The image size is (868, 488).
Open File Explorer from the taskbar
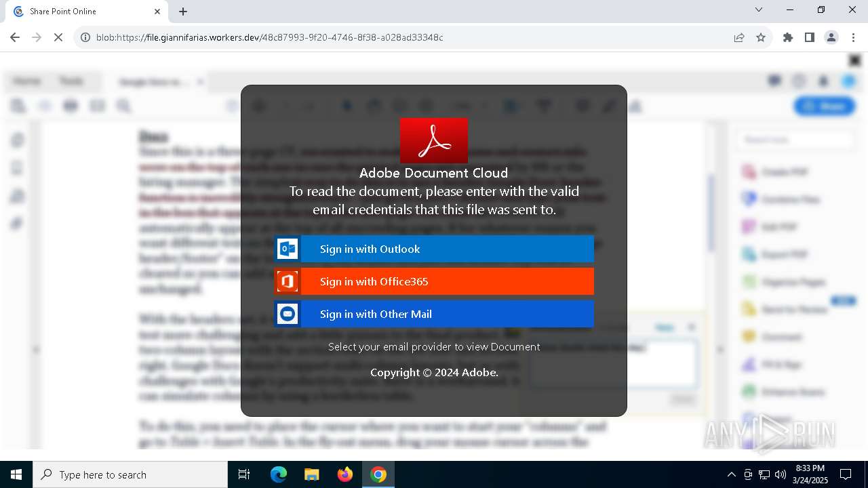tap(312, 474)
